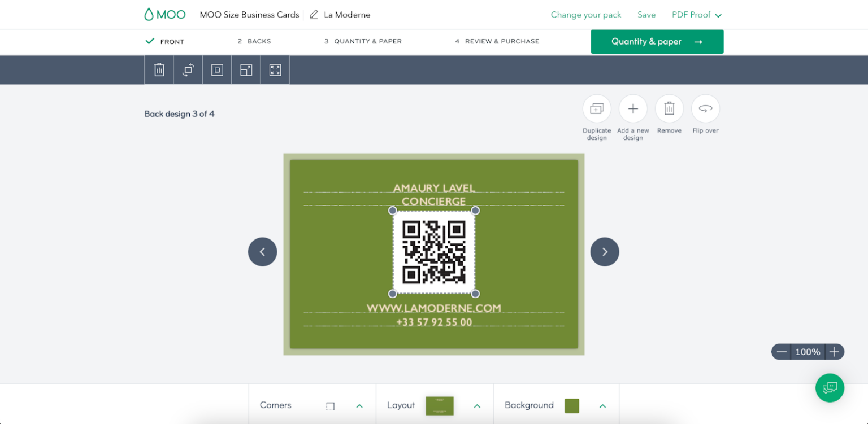The height and width of the screenshot is (424, 868).
Task: Rotate the selected image using toolbar icon
Action: pos(188,70)
